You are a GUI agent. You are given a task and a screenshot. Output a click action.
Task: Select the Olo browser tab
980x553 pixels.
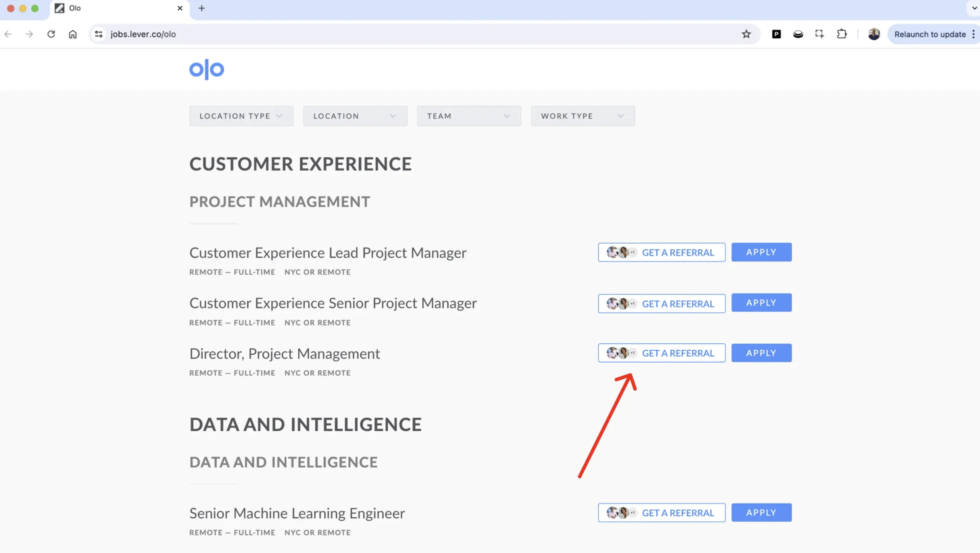pyautogui.click(x=114, y=8)
